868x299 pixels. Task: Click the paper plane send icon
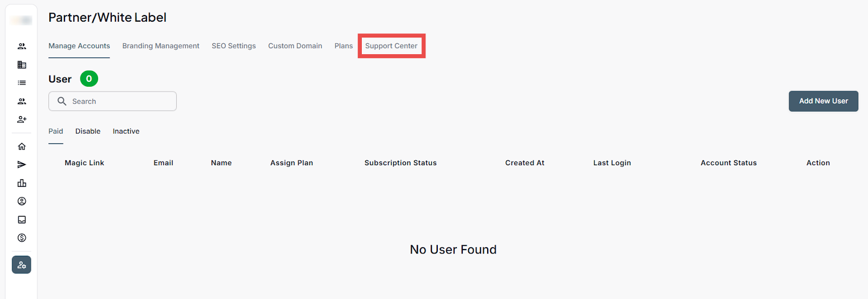(22, 165)
